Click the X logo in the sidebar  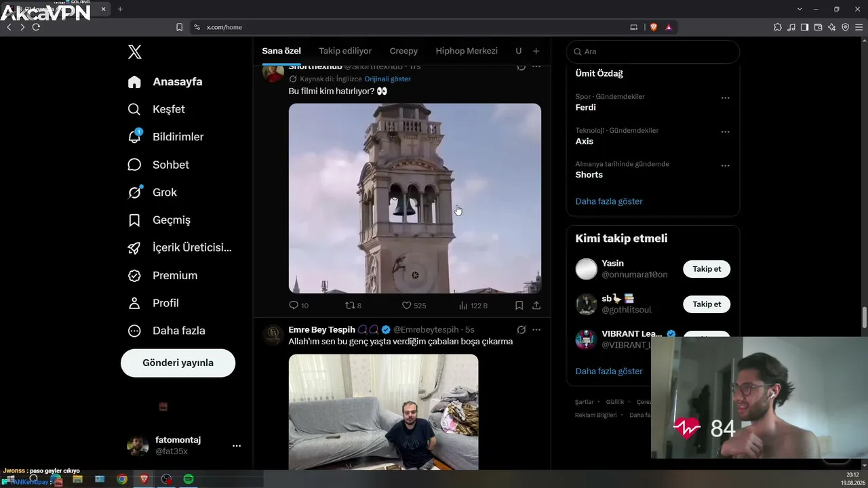coord(135,52)
